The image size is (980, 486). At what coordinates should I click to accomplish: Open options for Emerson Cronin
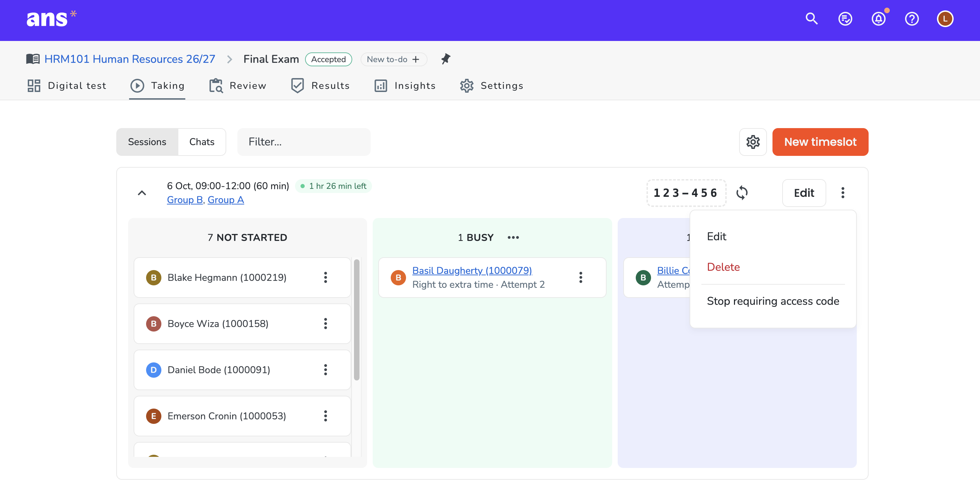(325, 416)
